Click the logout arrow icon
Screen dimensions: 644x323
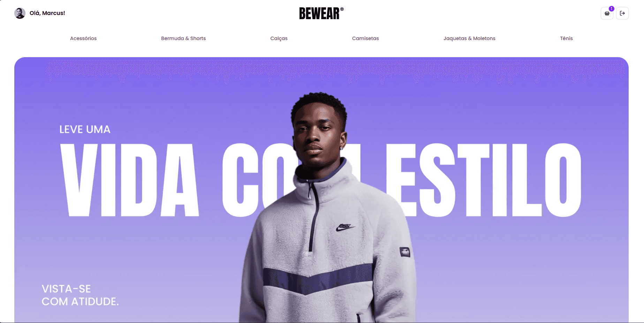tap(622, 13)
